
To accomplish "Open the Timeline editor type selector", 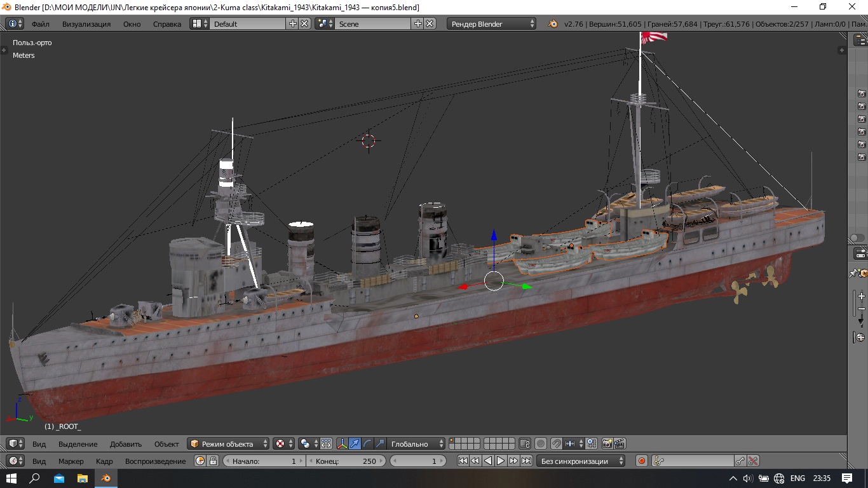I will point(15,461).
